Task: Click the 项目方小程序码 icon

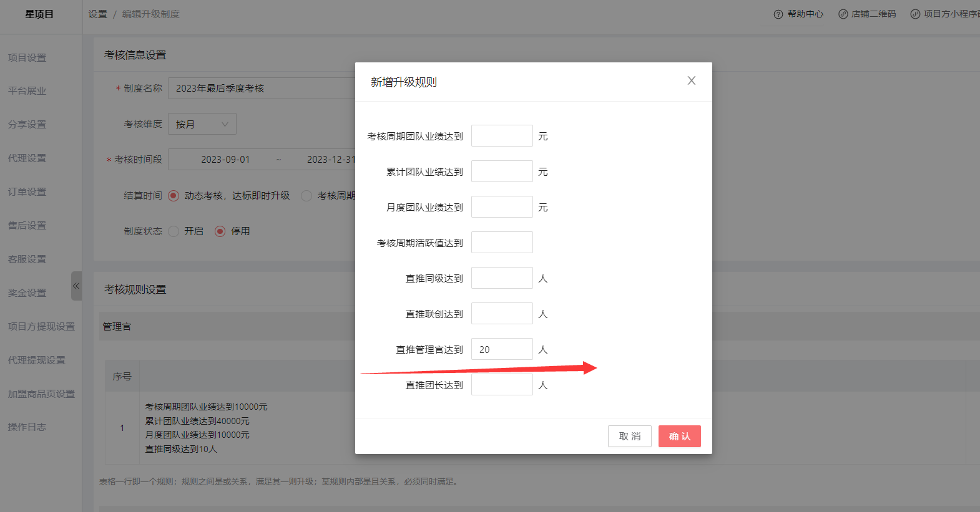Action: click(x=915, y=14)
